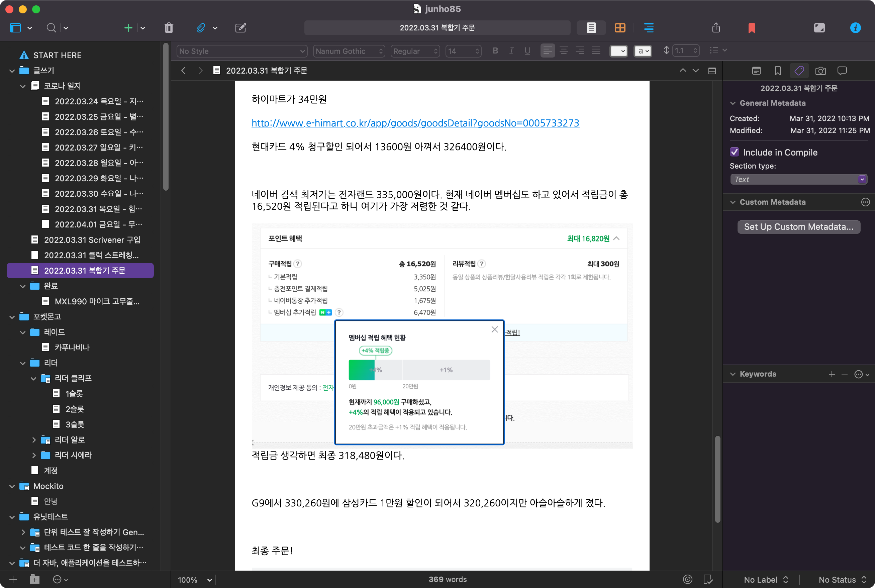
Task: Open the Comments tab in inspector
Action: pos(842,71)
